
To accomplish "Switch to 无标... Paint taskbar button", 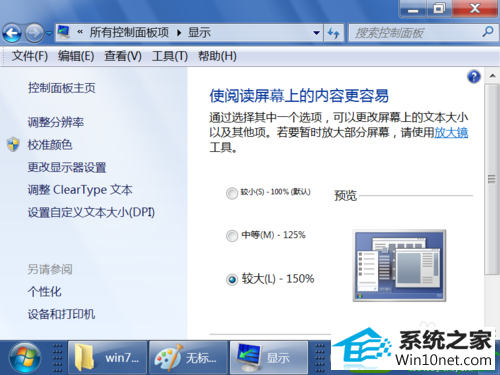I will (x=189, y=358).
